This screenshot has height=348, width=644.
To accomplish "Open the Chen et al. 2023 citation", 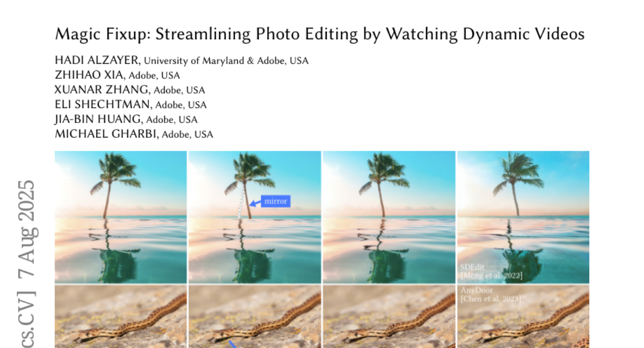I will 490,299.
